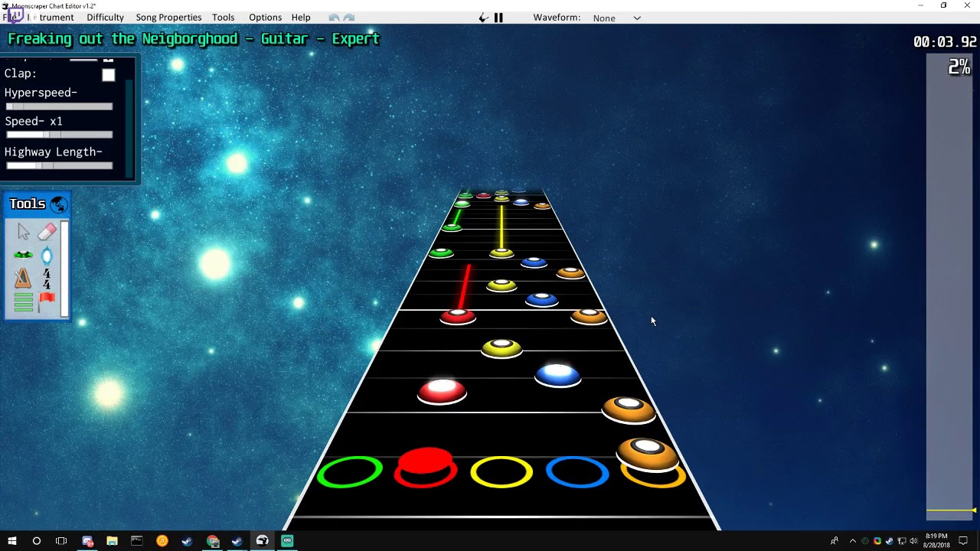Adjust the Speed x1 slider
The image size is (980, 551).
click(x=59, y=135)
